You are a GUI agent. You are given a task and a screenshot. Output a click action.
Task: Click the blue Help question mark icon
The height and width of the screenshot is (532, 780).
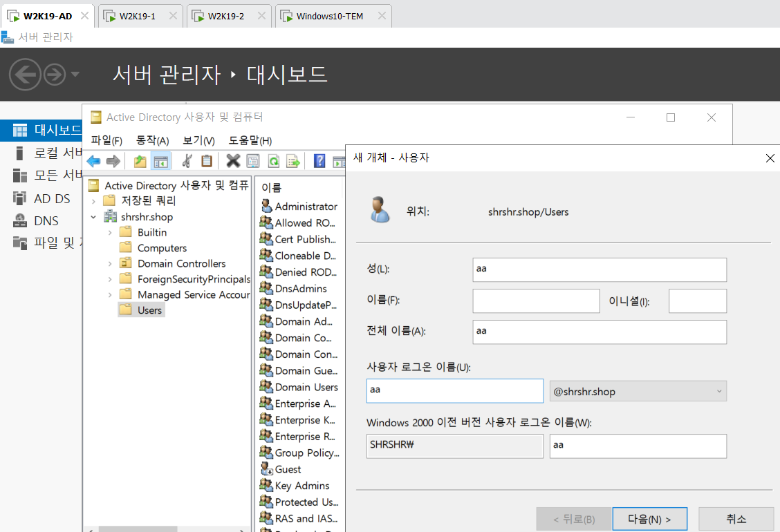319,161
